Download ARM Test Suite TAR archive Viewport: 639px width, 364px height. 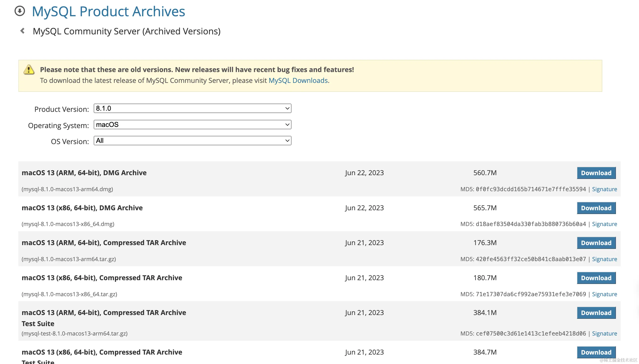(596, 313)
